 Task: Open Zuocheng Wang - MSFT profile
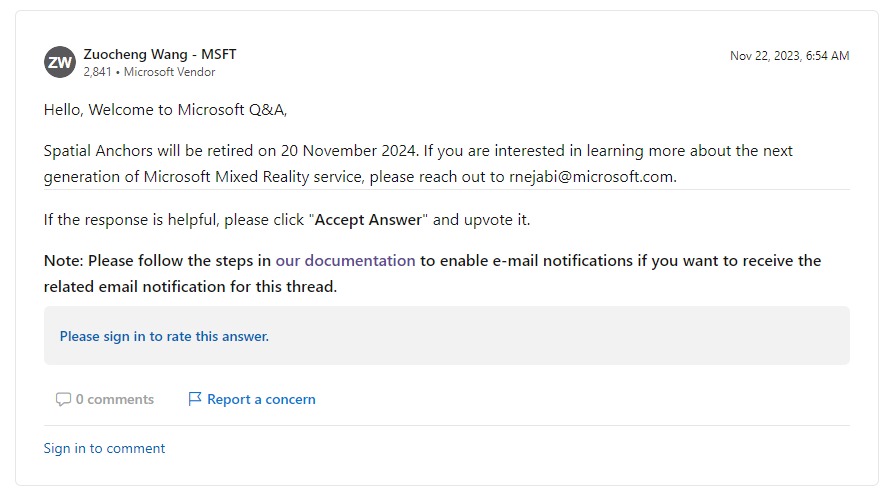[160, 54]
